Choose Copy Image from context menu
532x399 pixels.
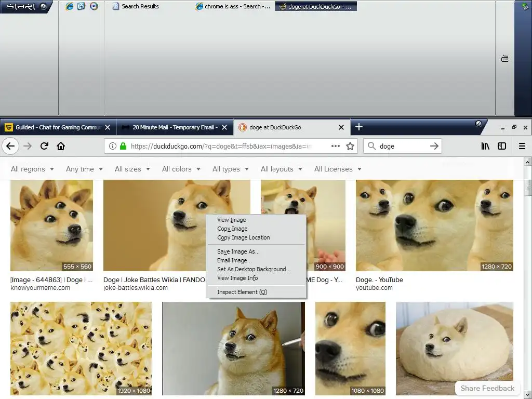click(256, 229)
